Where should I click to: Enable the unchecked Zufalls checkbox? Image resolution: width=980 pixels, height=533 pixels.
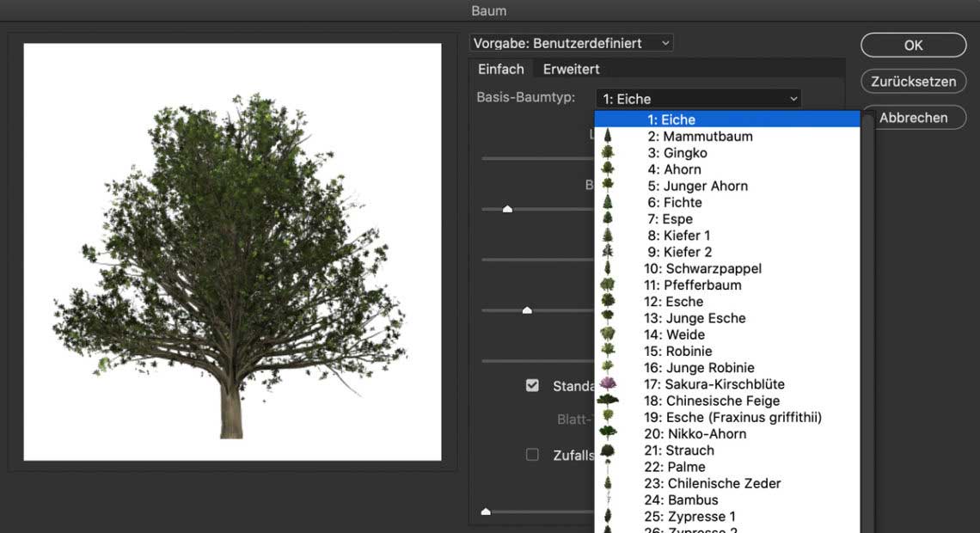click(532, 455)
